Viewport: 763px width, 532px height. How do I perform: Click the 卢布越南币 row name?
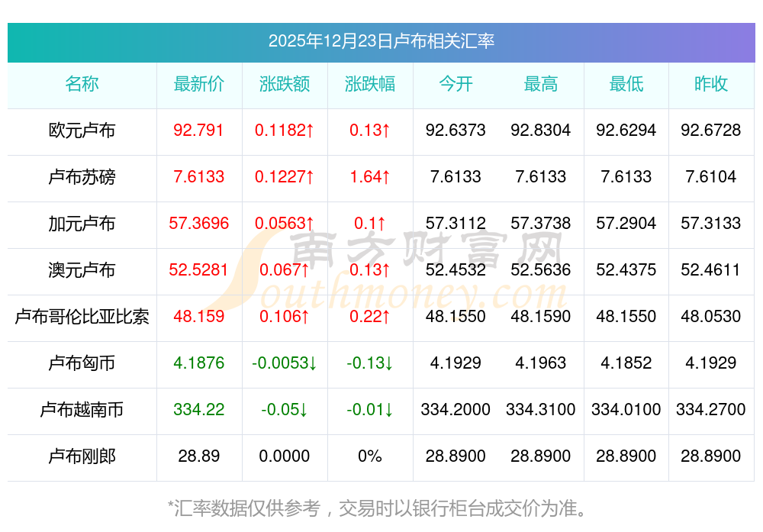[82, 410]
